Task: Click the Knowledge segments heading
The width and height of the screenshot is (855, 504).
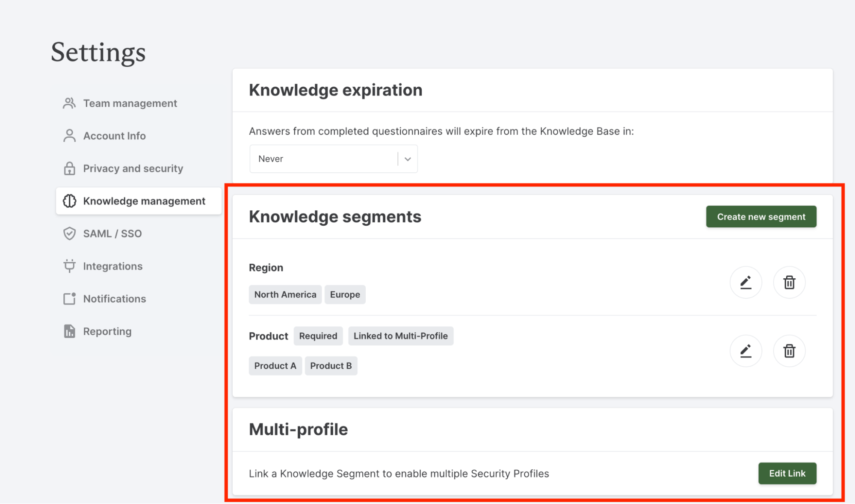Action: coord(335,217)
